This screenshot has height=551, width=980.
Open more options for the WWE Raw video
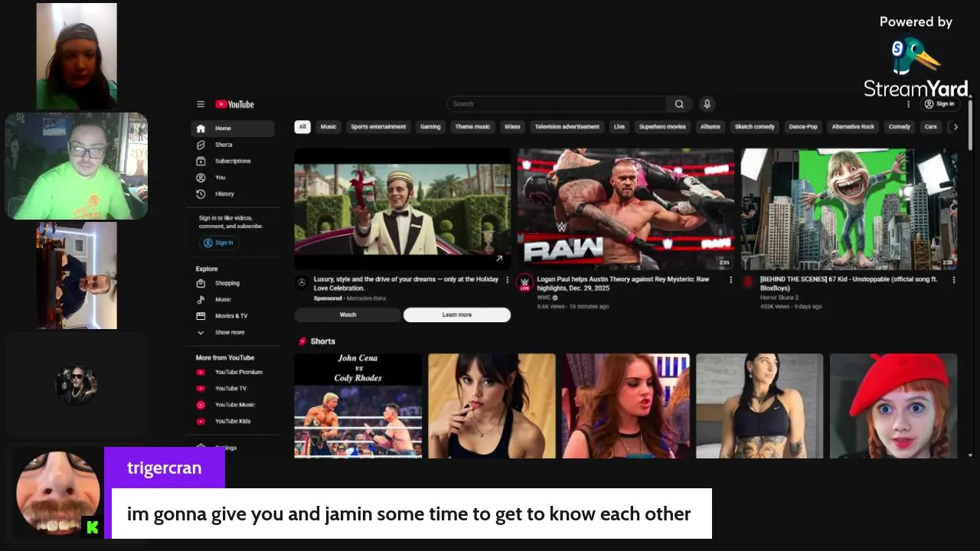click(730, 280)
